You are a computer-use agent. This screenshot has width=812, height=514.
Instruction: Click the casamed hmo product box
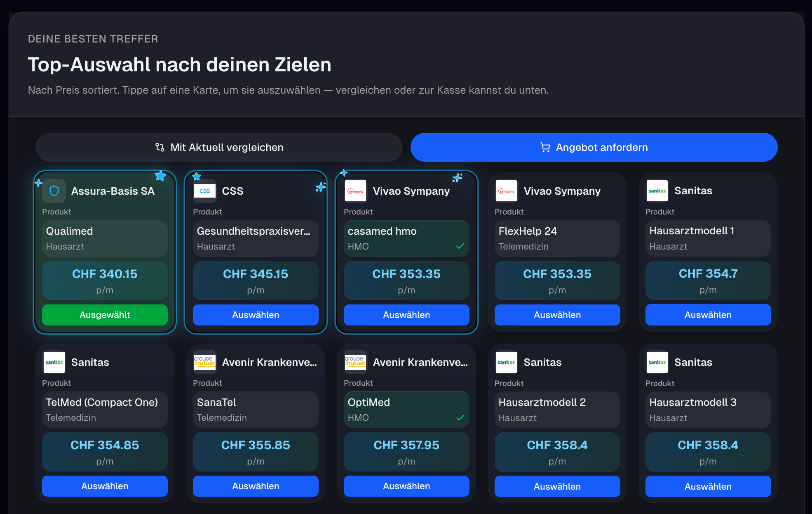[406, 238]
